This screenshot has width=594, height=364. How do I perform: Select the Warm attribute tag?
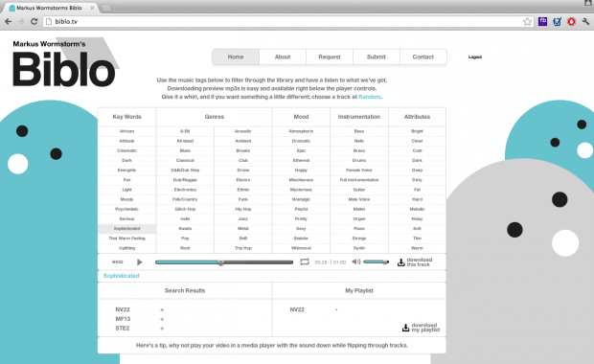point(417,248)
